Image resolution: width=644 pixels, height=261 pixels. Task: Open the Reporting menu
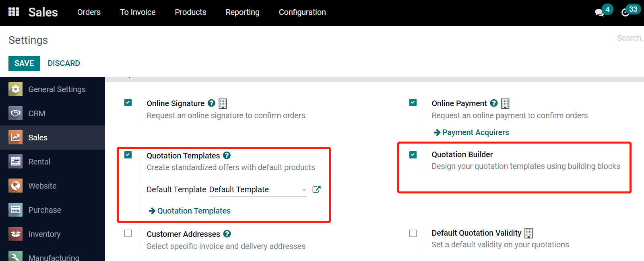[242, 12]
